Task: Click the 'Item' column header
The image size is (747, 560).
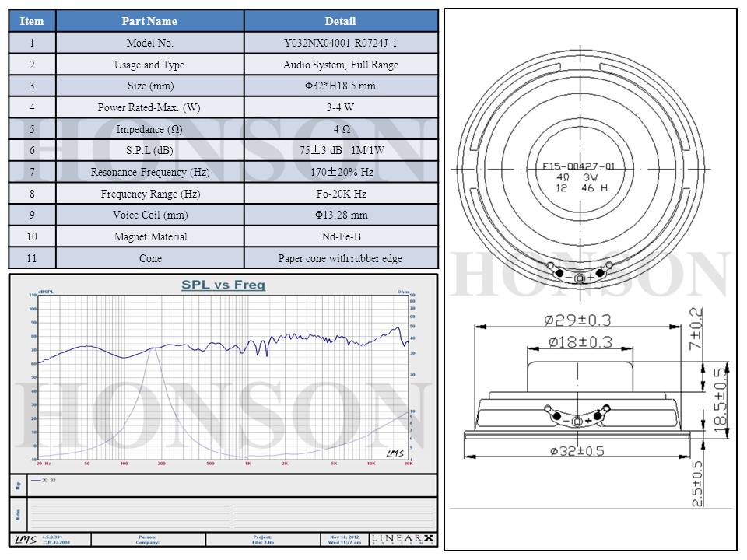Action: pyautogui.click(x=32, y=21)
